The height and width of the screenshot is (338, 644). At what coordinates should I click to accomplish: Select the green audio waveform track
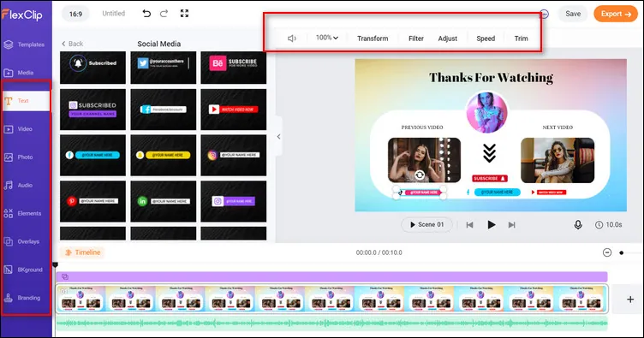point(332,323)
